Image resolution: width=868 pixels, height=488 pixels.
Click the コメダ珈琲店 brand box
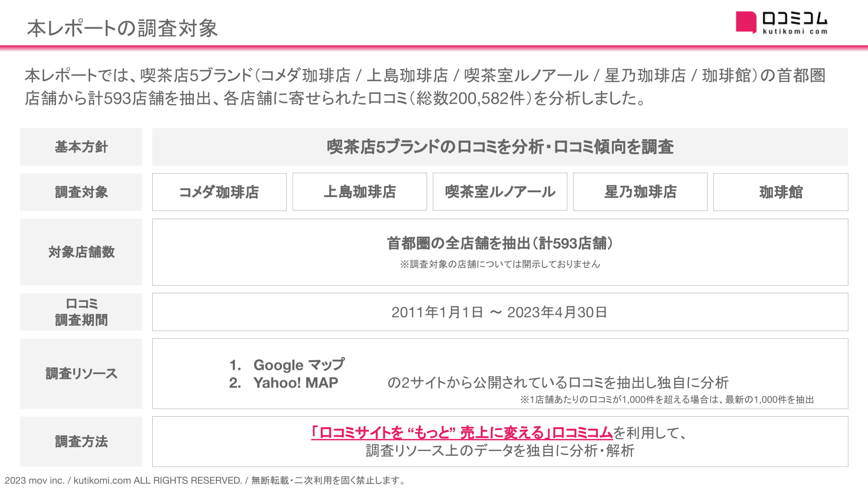click(219, 192)
